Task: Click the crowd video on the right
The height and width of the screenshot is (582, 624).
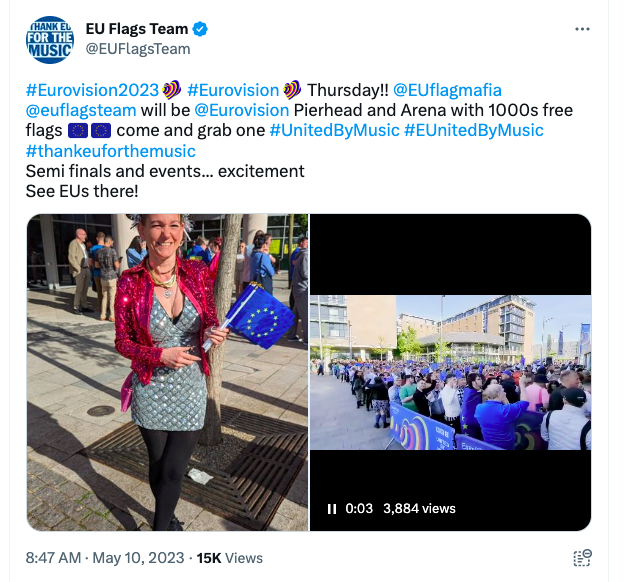Action: coord(450,372)
